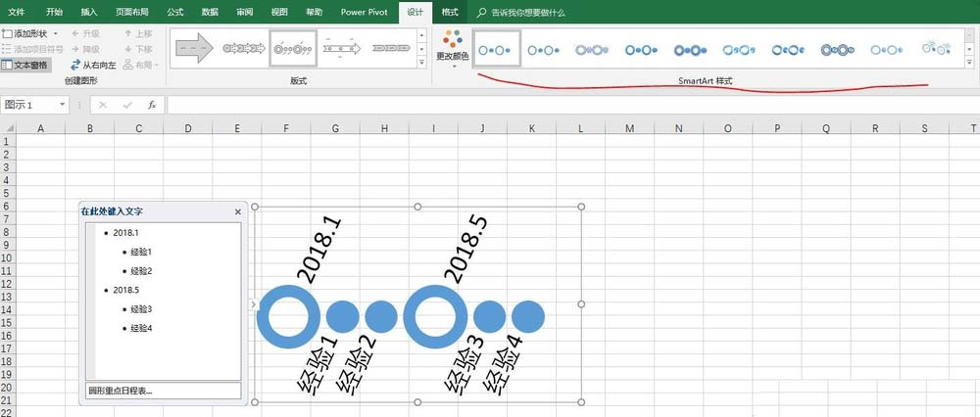Click the Insert Function fx icon
The image size is (980, 417).
coord(152,105)
